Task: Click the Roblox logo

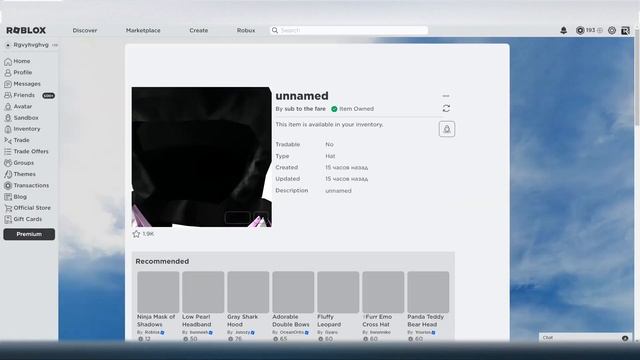Action: coord(26,30)
